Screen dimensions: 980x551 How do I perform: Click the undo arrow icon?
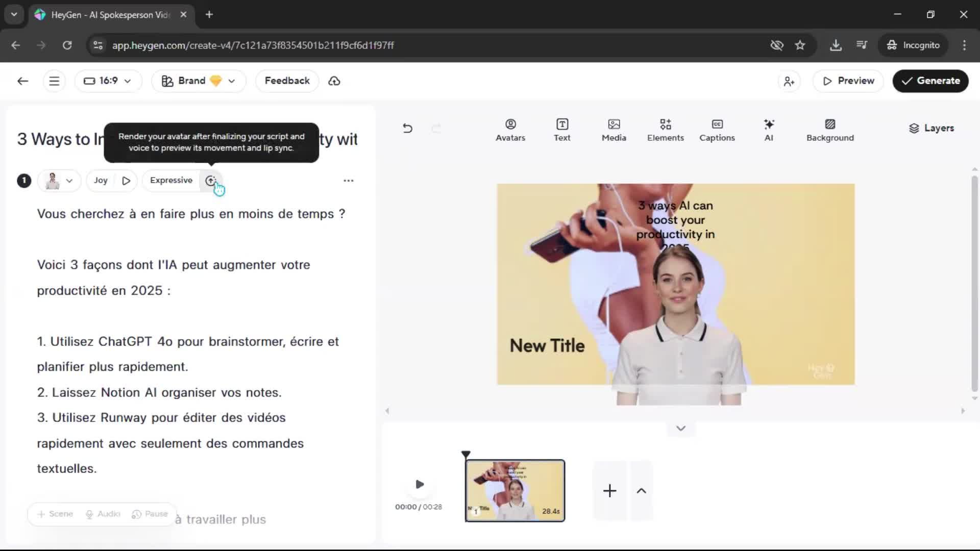pos(407,128)
